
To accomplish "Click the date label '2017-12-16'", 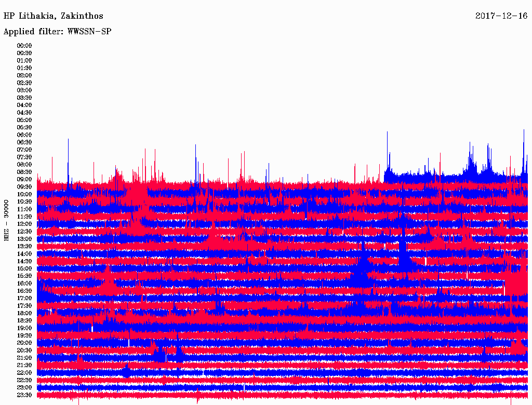I will pos(501,16).
